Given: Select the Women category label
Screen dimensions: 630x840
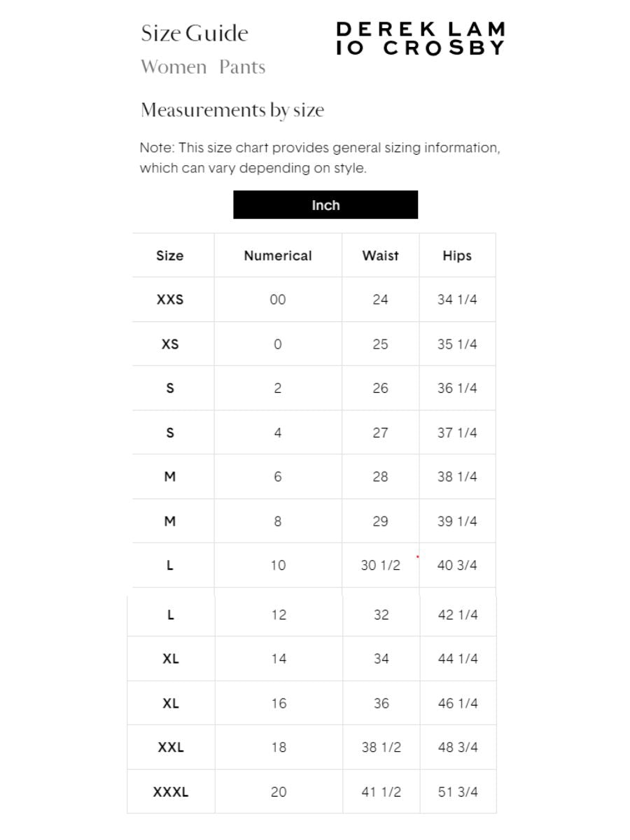Looking at the screenshot, I should (174, 67).
